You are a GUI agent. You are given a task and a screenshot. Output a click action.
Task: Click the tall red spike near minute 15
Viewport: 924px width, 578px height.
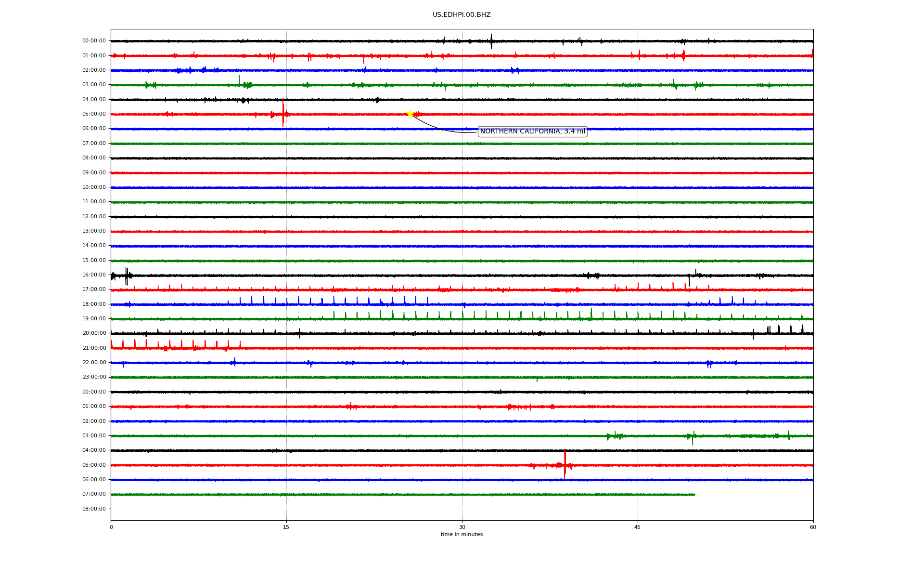[283, 113]
